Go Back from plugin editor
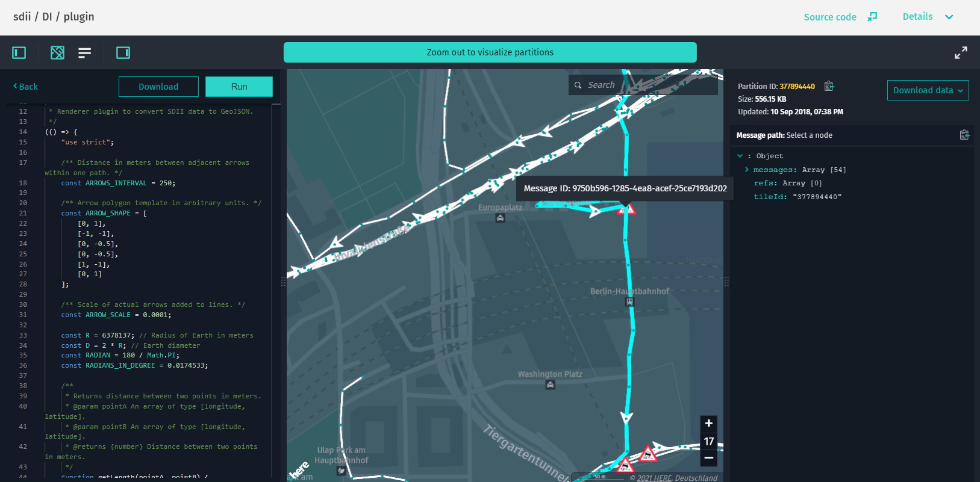 coord(25,87)
